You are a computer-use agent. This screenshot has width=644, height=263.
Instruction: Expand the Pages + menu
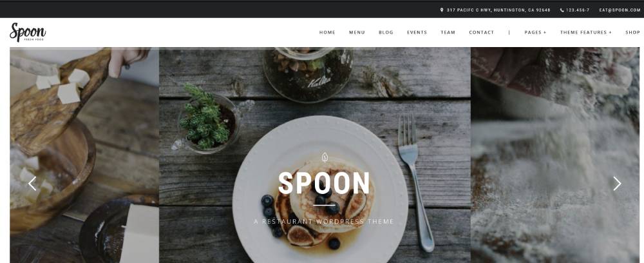coord(535,32)
